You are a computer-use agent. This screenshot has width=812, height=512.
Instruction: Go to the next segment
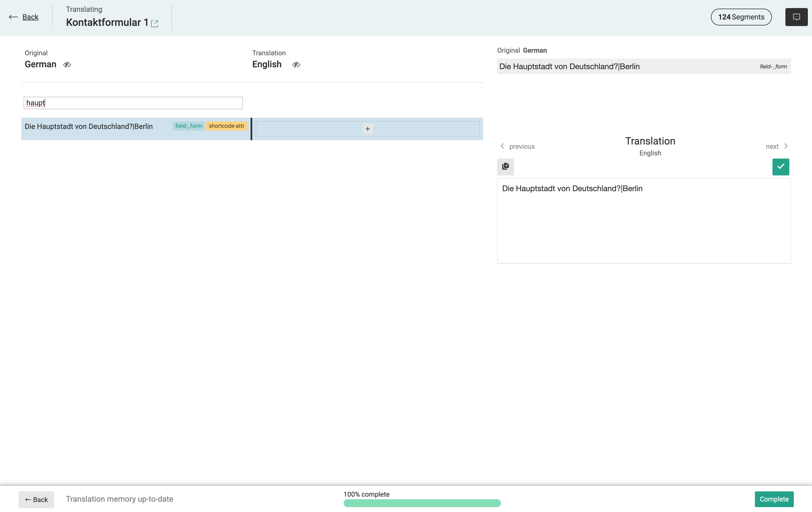tap(777, 146)
